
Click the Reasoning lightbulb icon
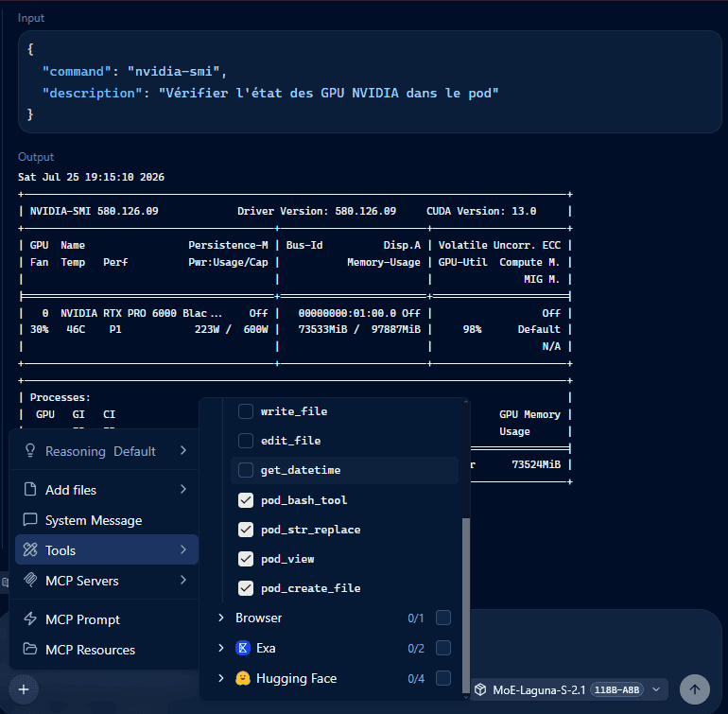point(30,450)
